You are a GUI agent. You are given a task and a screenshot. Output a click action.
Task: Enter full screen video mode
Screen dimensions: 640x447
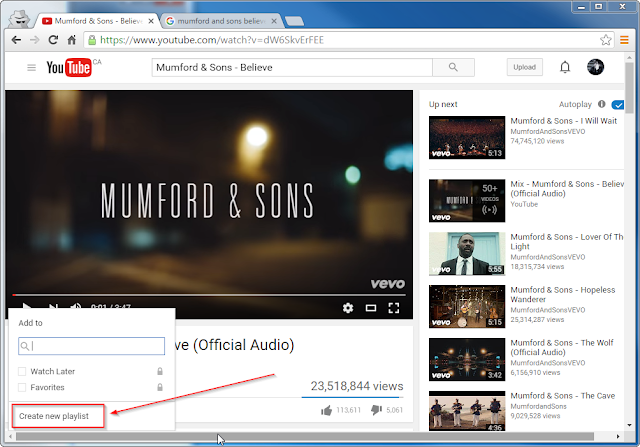click(x=393, y=308)
